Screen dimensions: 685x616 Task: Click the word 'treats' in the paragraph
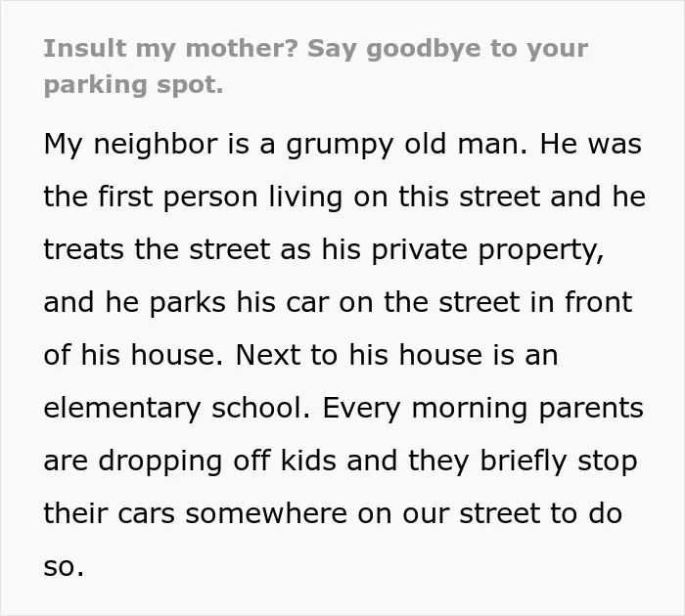84,249
